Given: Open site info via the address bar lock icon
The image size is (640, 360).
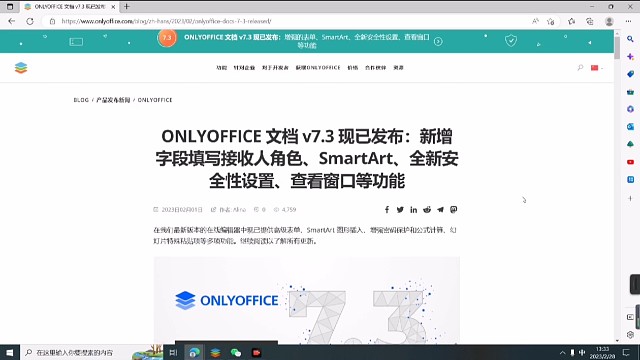Looking at the screenshot, I should point(52,21).
